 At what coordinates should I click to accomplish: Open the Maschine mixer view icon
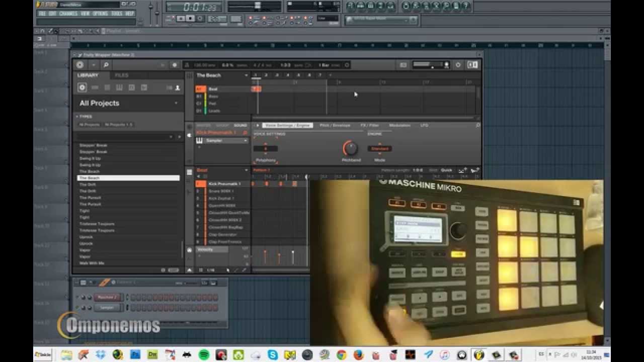point(403,65)
